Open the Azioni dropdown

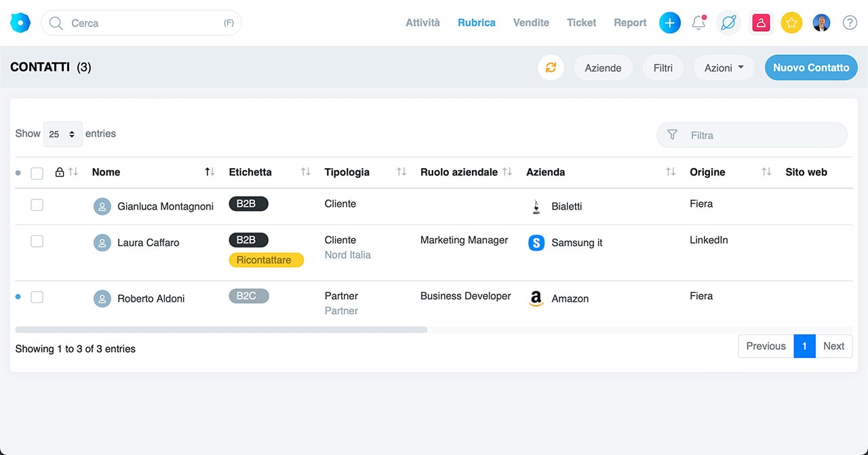click(724, 68)
